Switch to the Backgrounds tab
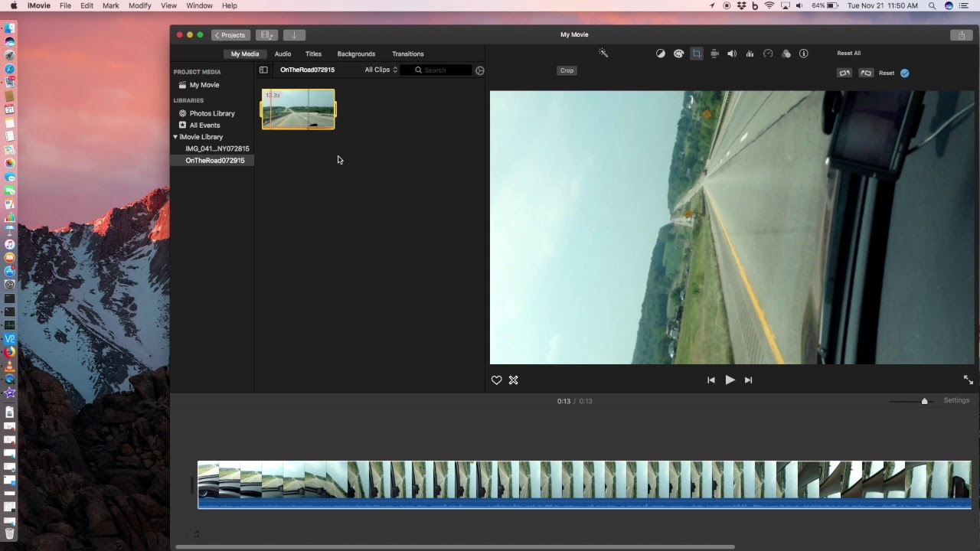The image size is (980, 551). click(356, 54)
